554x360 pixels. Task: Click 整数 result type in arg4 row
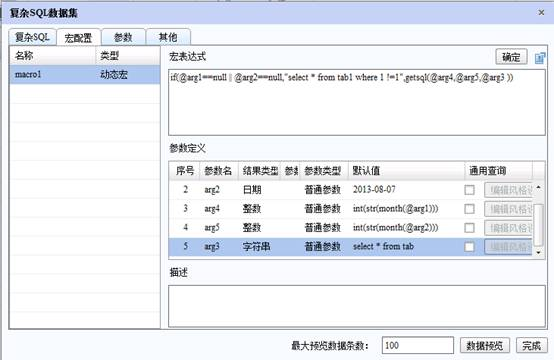point(252,209)
